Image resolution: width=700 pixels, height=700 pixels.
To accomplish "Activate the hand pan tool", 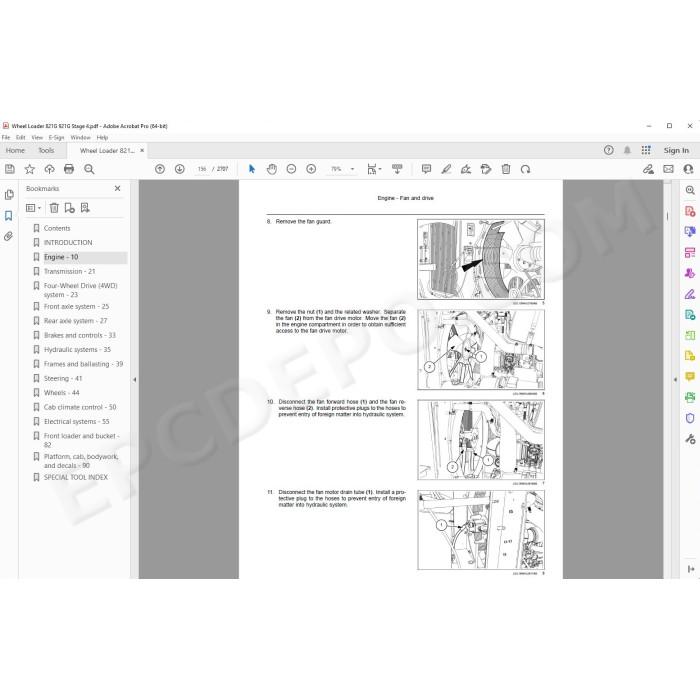I will 271,169.
